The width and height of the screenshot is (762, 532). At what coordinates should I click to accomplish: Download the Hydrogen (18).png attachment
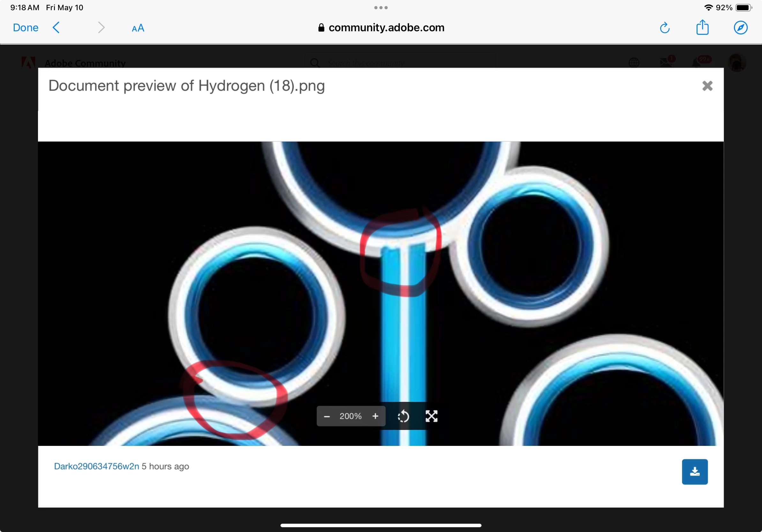(x=694, y=472)
